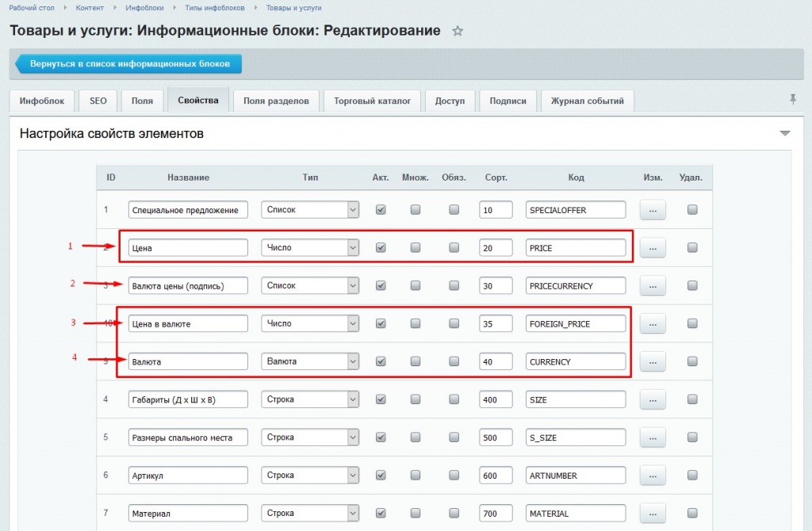Open type dropdown for Цена property
This screenshot has height=531, width=812.
[310, 247]
